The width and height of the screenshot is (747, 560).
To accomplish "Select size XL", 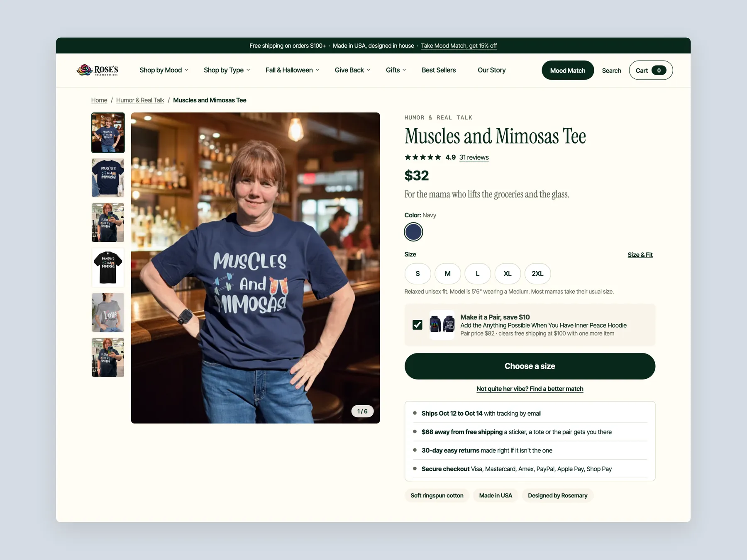I will pyautogui.click(x=508, y=274).
